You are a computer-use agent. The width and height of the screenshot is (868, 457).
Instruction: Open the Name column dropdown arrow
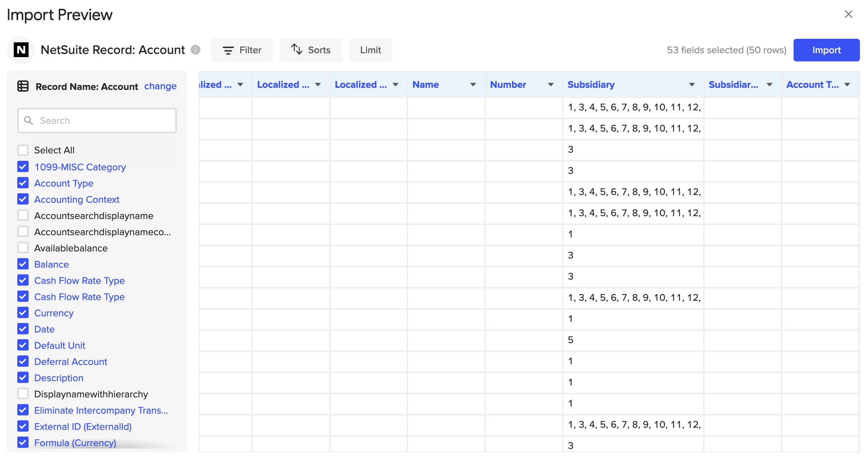[473, 85]
